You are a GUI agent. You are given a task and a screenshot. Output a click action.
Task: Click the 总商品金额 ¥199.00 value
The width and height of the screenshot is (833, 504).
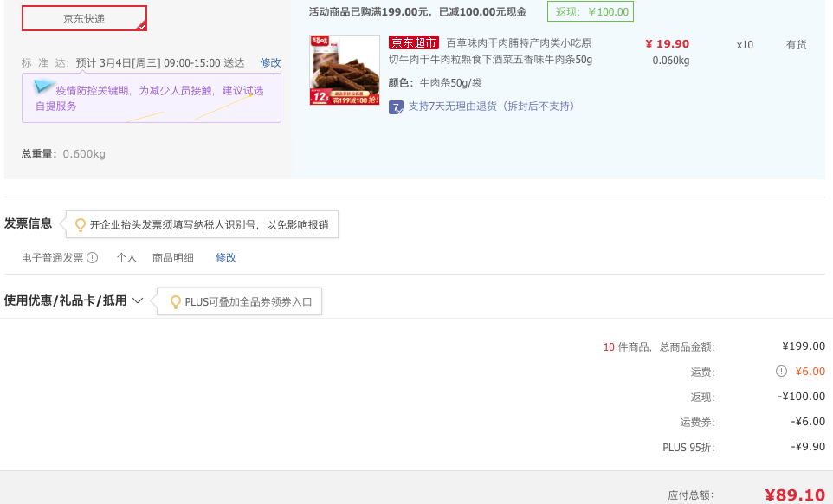tap(804, 346)
